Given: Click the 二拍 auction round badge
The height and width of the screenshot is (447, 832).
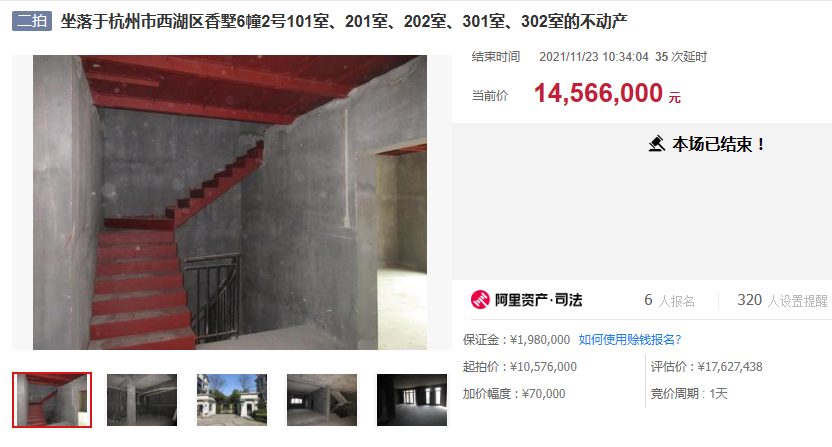Looking at the screenshot, I should [x=32, y=21].
